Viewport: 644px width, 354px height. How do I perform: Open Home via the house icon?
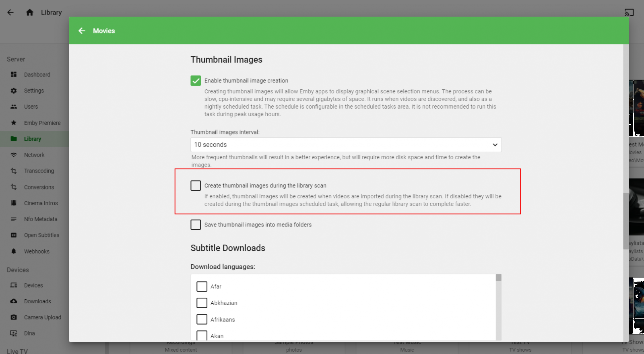[30, 12]
